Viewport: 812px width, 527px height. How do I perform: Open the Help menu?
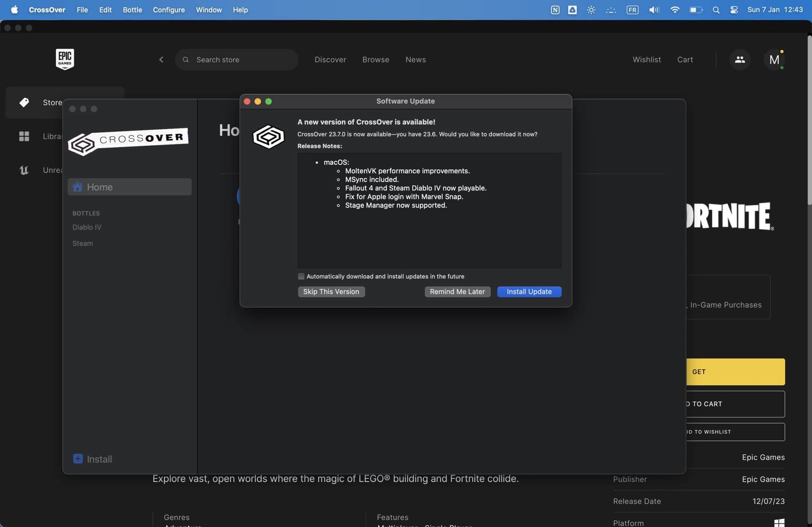[240, 10]
